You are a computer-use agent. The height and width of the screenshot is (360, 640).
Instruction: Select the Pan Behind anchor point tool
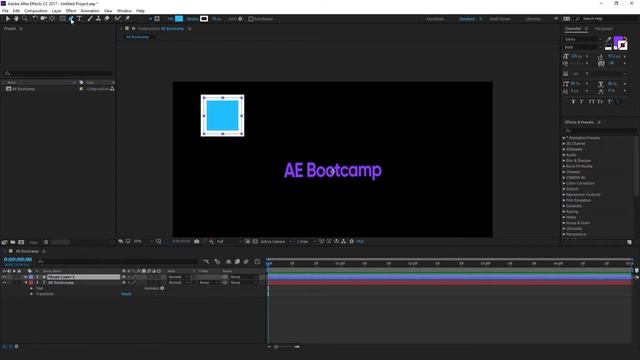click(x=52, y=19)
